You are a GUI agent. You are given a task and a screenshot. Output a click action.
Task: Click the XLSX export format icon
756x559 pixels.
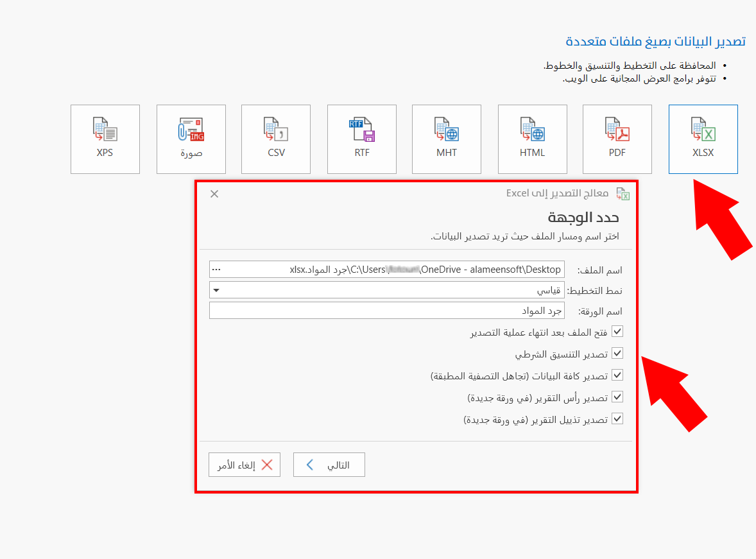pyautogui.click(x=703, y=139)
